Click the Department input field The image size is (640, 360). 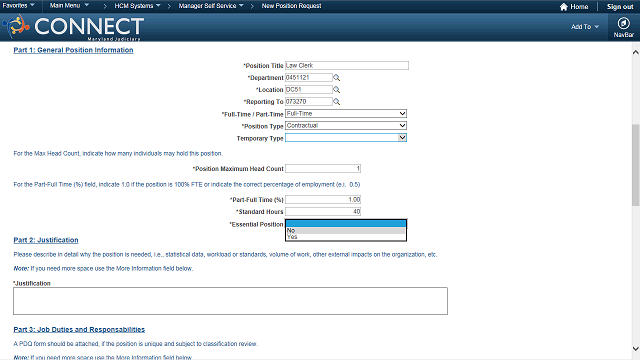(x=309, y=78)
